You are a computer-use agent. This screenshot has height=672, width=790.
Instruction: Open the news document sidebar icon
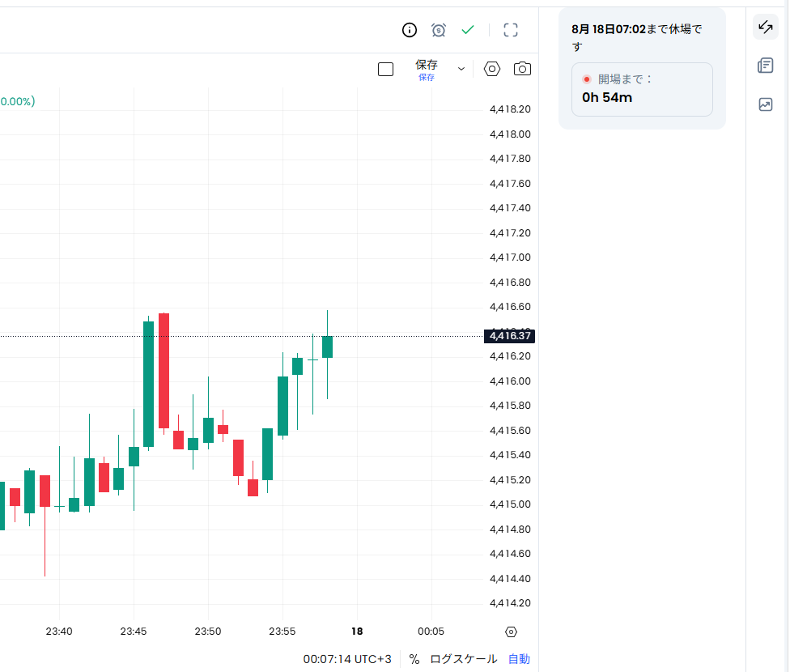coord(766,66)
